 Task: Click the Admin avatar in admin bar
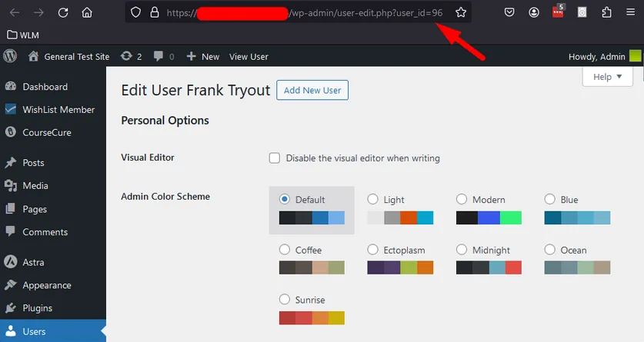coord(635,56)
